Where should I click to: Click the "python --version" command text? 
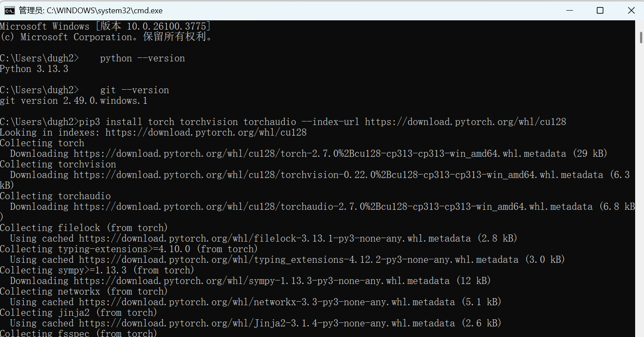(x=142, y=58)
